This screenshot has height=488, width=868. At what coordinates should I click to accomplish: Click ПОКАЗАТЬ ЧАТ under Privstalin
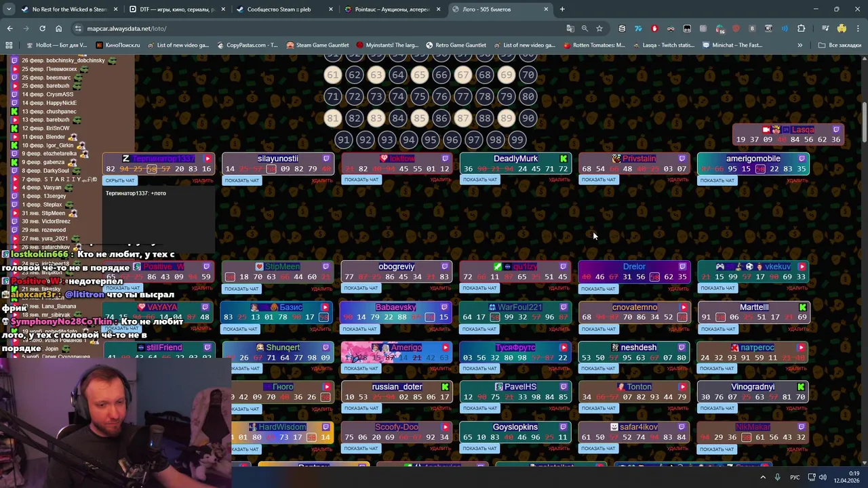coord(598,180)
